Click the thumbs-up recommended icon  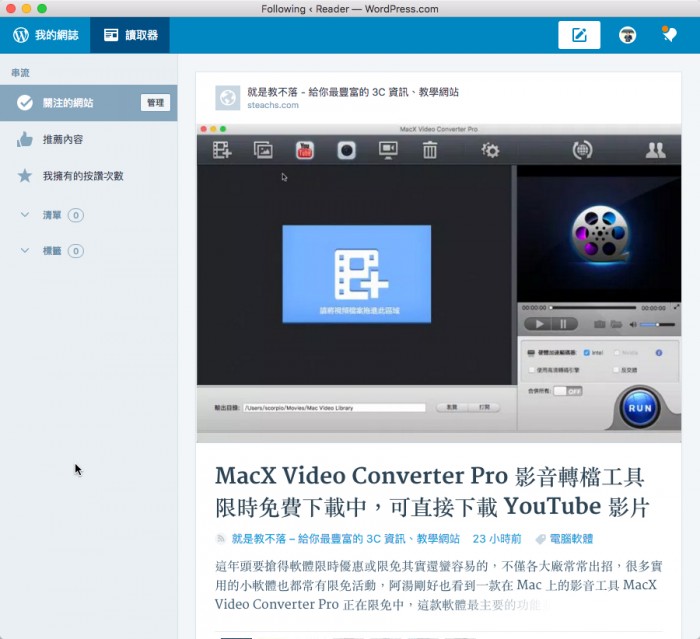25,139
